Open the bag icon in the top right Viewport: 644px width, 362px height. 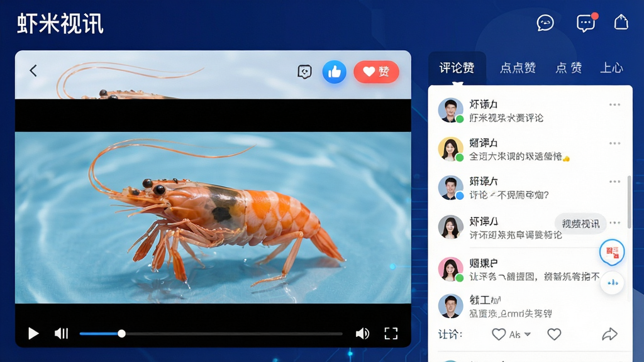(x=621, y=22)
